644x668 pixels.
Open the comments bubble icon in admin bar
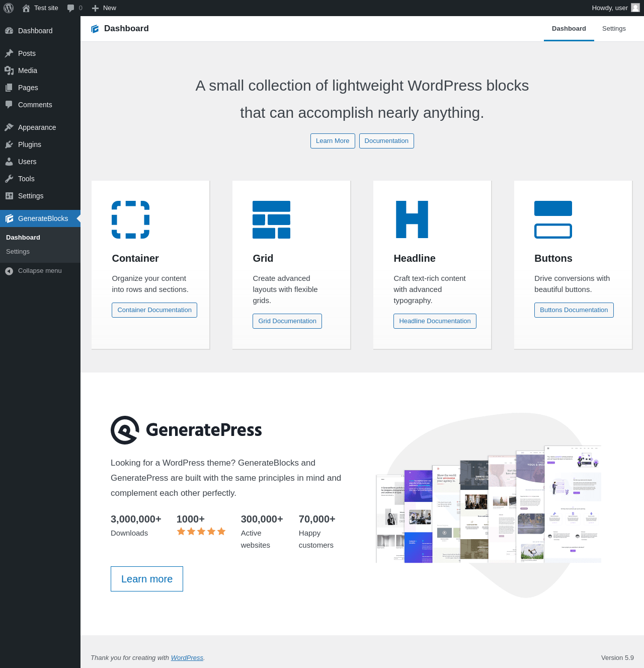click(70, 8)
